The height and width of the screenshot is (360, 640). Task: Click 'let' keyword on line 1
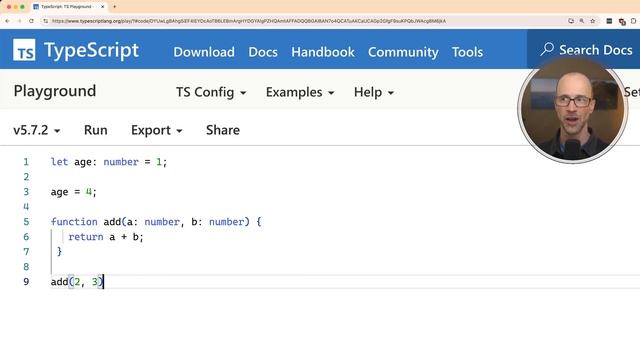(x=59, y=162)
